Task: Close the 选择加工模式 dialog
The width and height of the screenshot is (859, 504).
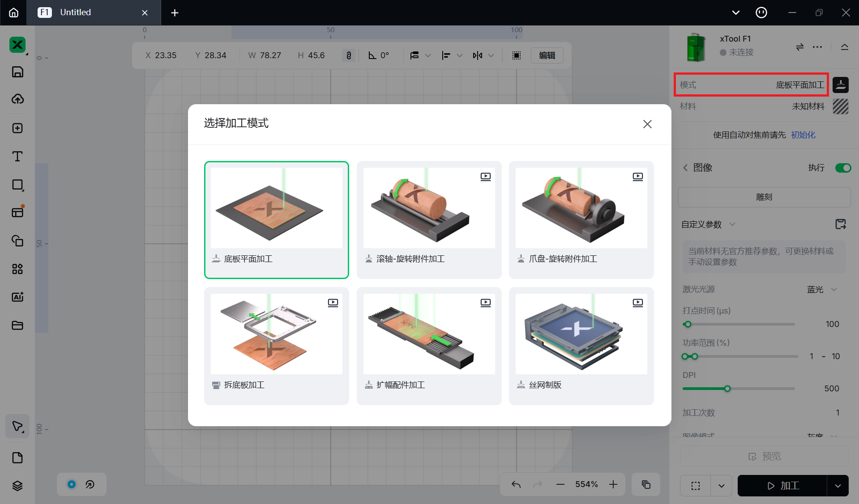Action: click(x=647, y=124)
